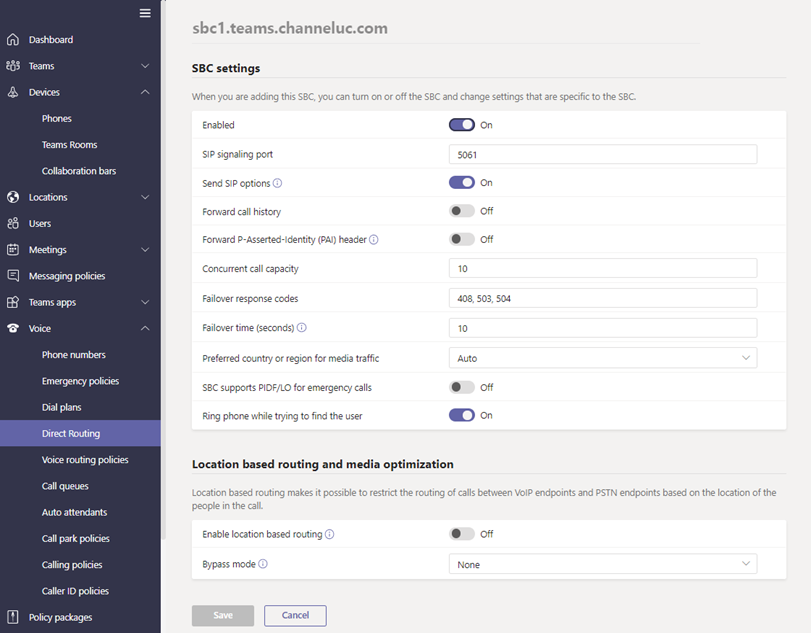Open Teams Rooms in sidebar
Image resolution: width=811 pixels, height=633 pixels.
(69, 145)
